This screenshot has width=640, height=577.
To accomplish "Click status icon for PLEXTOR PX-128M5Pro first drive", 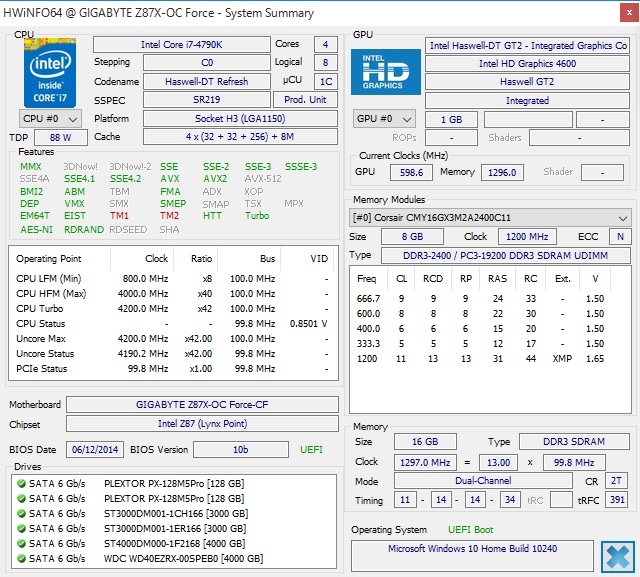I will pyautogui.click(x=20, y=484).
